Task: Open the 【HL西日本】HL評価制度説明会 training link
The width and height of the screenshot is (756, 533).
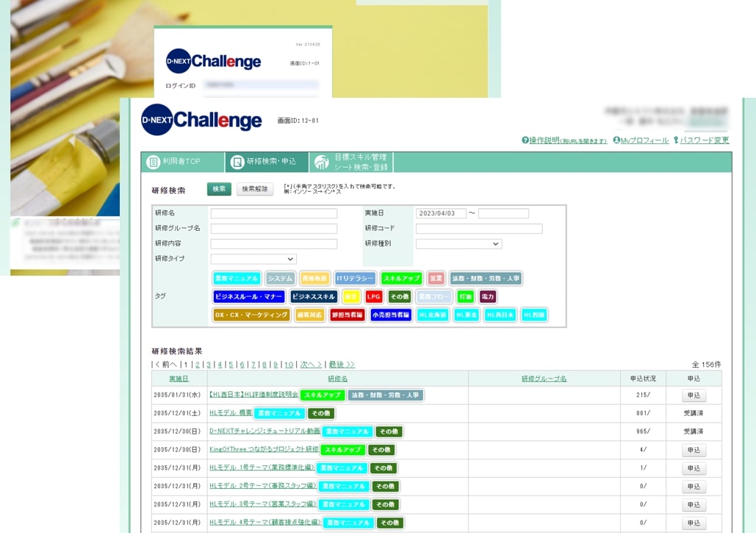Action: coord(253,395)
